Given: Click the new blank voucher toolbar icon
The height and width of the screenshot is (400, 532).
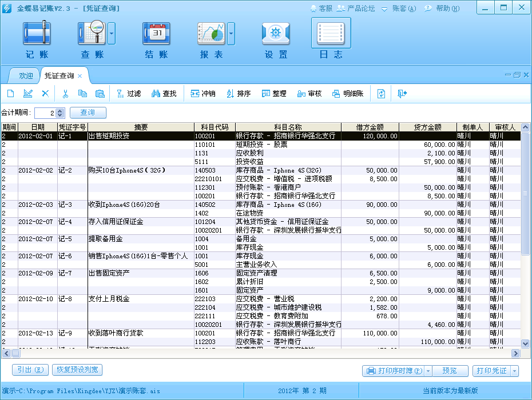Looking at the screenshot, I should [10, 94].
